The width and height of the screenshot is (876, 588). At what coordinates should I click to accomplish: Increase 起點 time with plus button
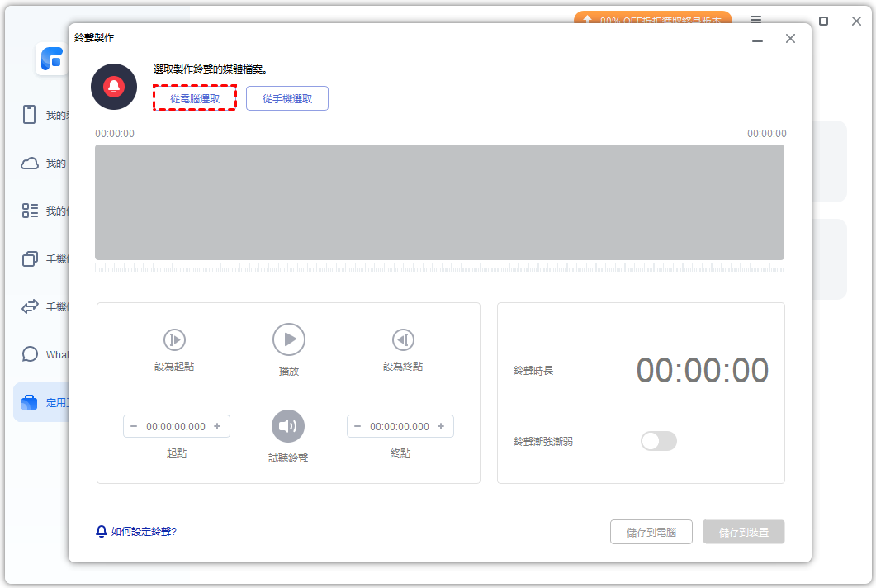[217, 426]
